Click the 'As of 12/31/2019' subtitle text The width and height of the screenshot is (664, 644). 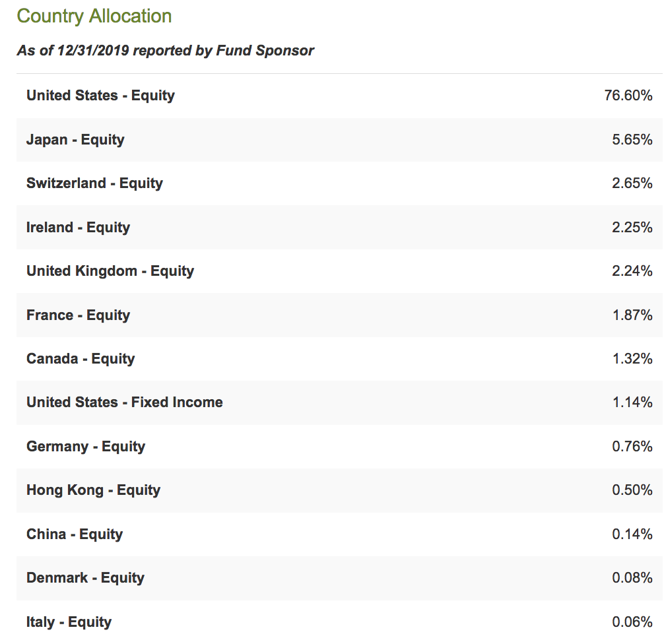(165, 51)
